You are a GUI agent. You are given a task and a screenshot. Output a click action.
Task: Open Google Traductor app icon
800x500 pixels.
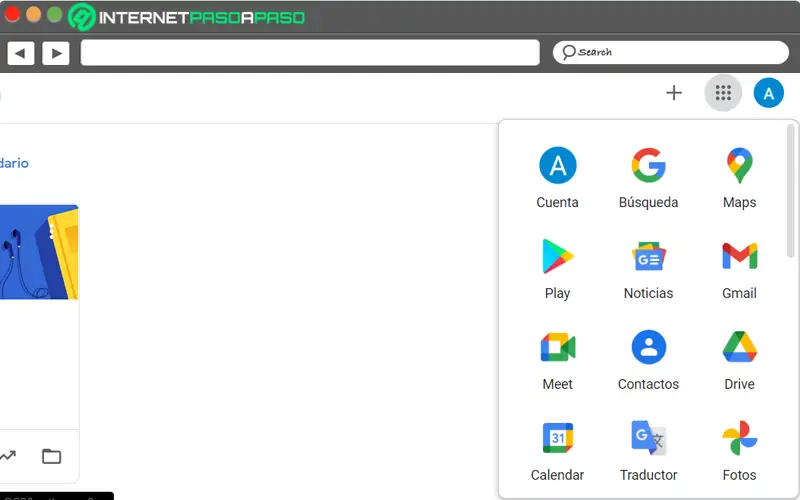click(648, 438)
